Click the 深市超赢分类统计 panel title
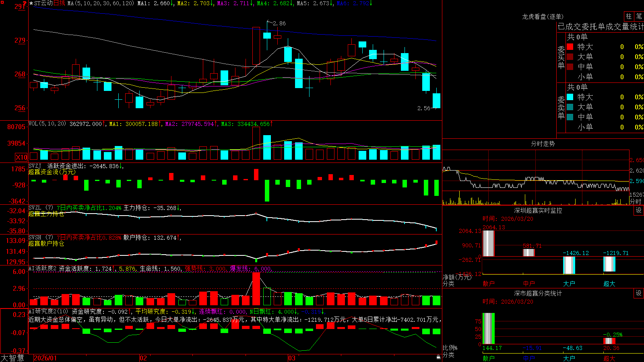This screenshot has height=362, width=644. click(538, 293)
